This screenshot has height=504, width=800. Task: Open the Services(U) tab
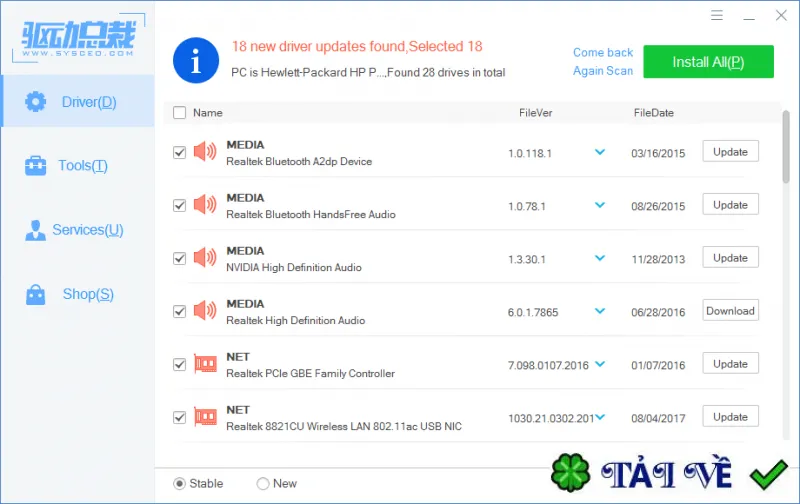[x=78, y=230]
